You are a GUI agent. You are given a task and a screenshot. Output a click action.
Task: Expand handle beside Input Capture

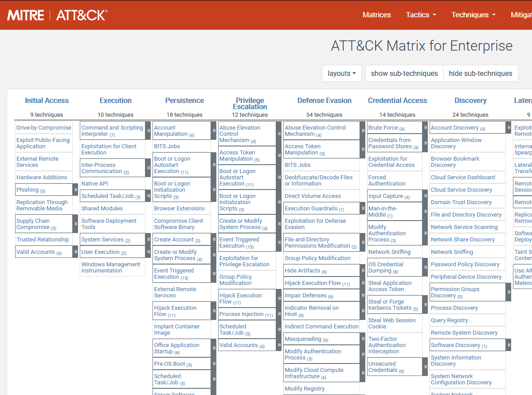[x=425, y=196]
